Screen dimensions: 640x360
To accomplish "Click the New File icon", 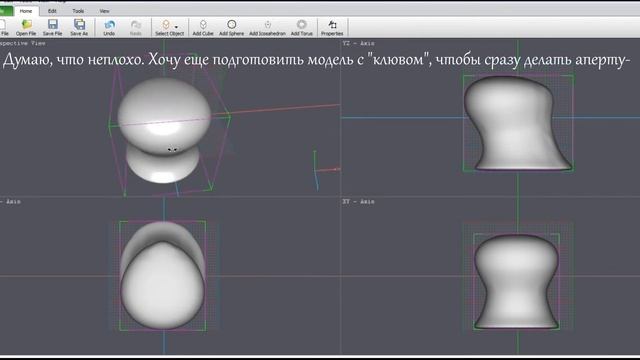I will coord(3,27).
